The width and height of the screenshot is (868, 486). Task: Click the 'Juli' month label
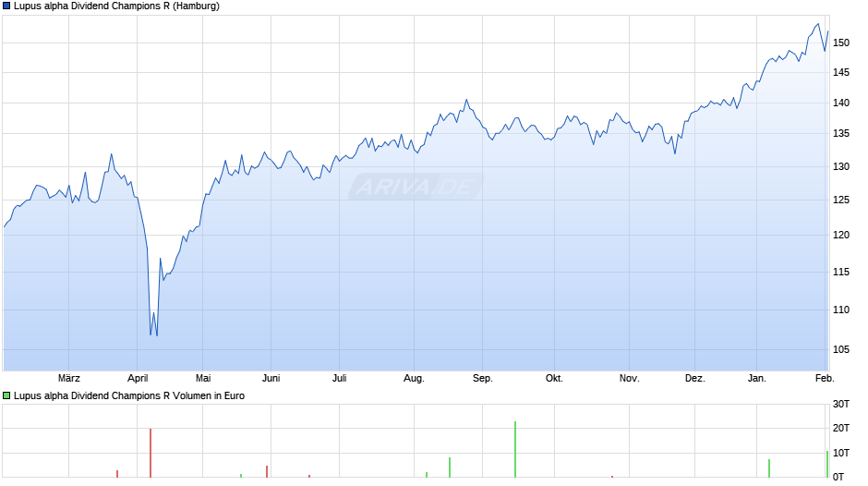click(x=339, y=378)
